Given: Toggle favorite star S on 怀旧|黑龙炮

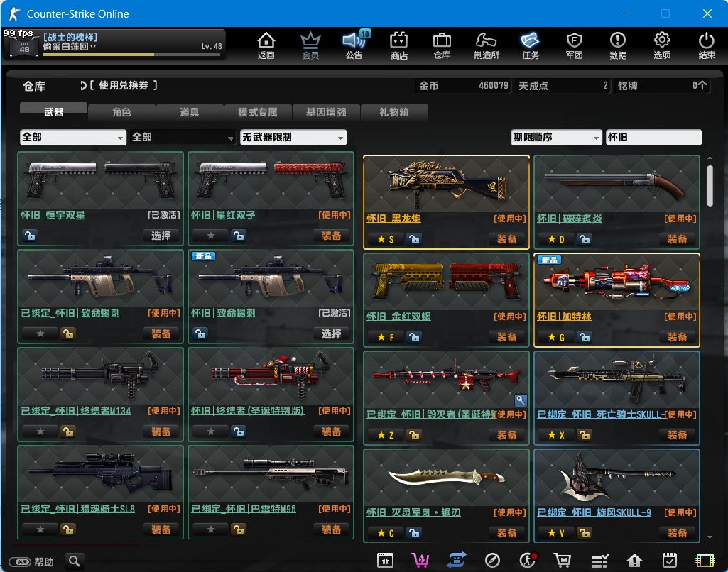Looking at the screenshot, I should coord(386,239).
